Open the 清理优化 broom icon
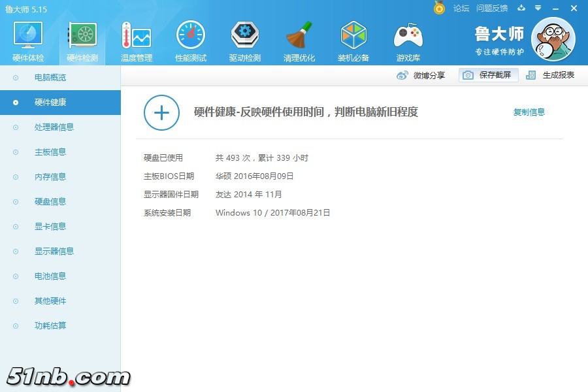The height and width of the screenshot is (392, 588). [299, 37]
